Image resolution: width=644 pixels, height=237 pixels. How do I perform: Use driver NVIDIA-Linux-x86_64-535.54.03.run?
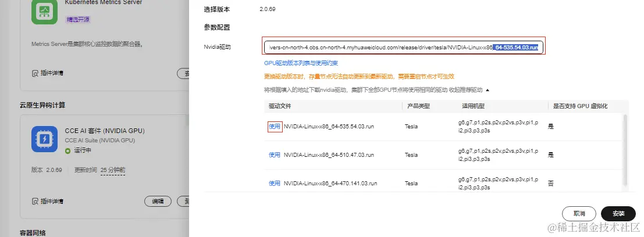(275, 126)
